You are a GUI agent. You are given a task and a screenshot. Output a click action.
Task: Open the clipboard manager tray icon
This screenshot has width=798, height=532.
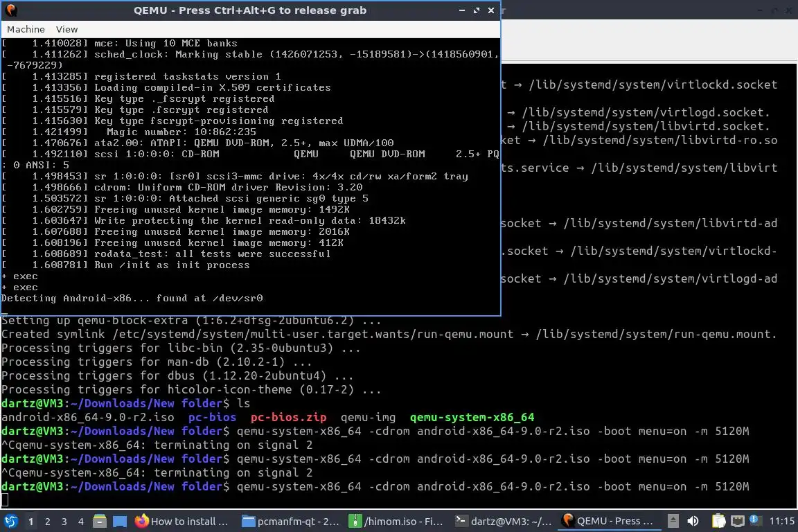tap(718, 522)
